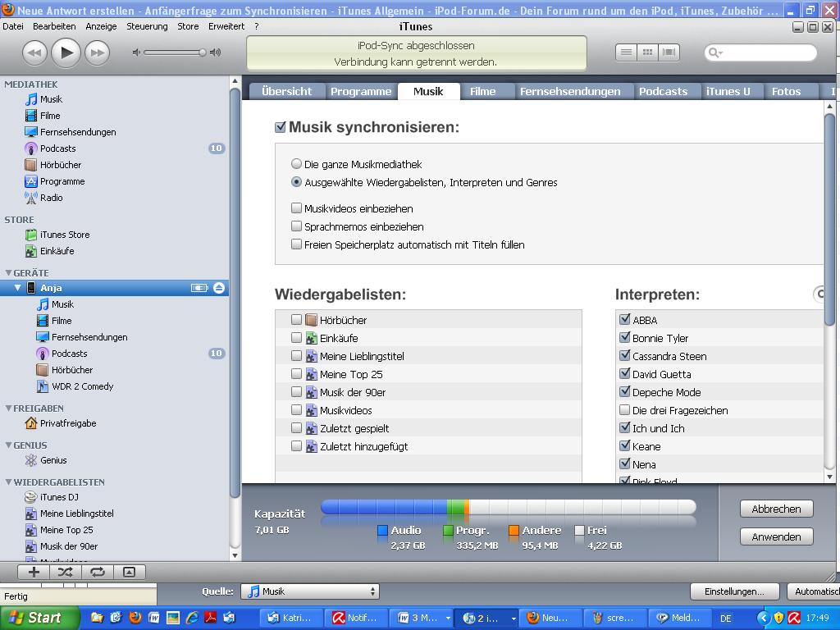Enable Sprachmemos einbeziehen
The height and width of the screenshot is (630, 840).
(x=296, y=226)
